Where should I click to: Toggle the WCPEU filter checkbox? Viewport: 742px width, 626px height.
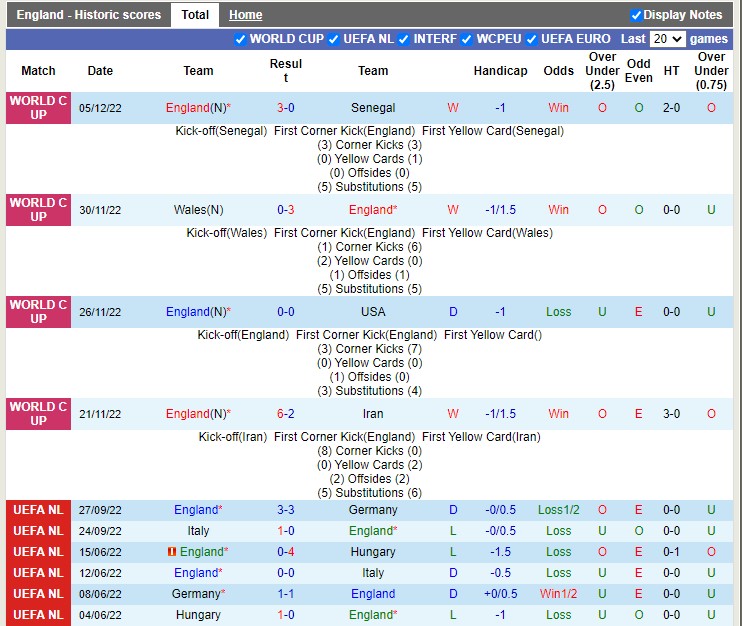467,39
